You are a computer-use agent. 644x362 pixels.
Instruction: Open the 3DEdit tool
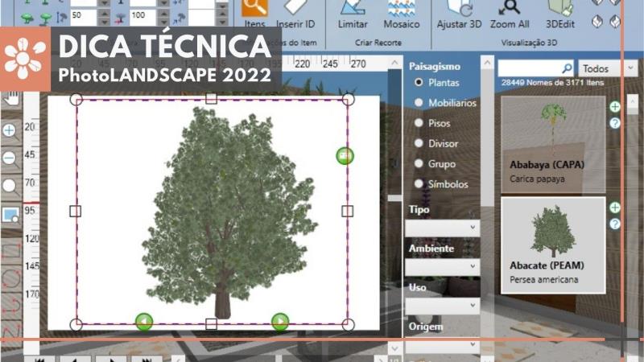tap(559, 10)
